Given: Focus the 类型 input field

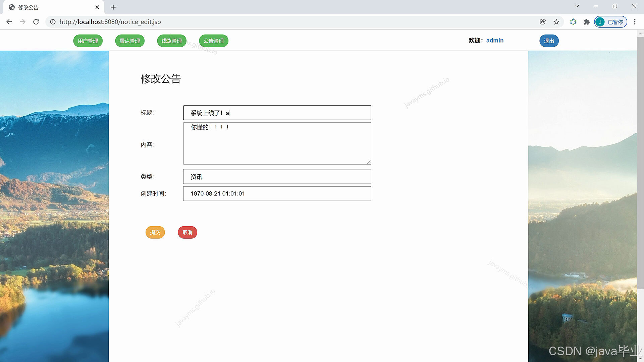Looking at the screenshot, I should coord(277,177).
